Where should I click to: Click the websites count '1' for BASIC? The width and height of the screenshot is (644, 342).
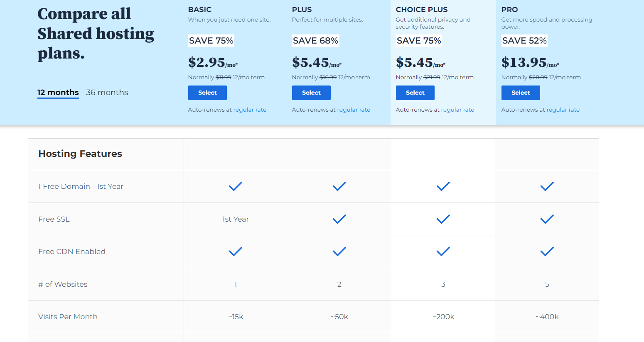(x=236, y=284)
